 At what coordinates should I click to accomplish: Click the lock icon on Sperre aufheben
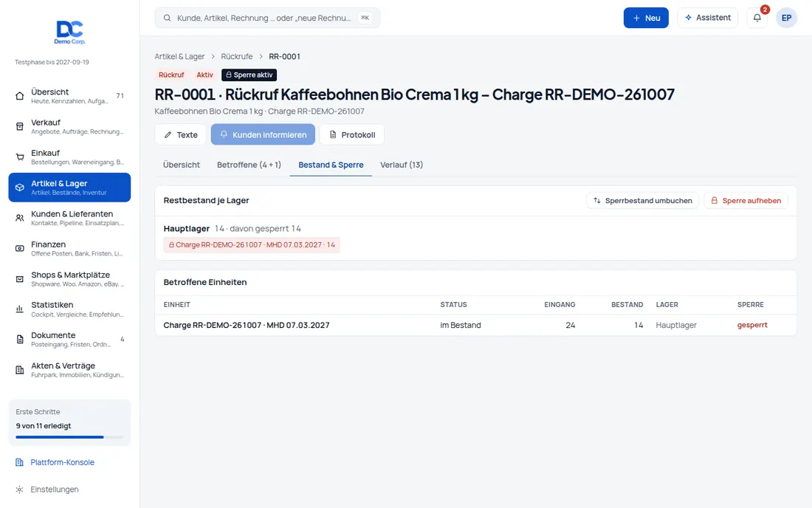[714, 200]
